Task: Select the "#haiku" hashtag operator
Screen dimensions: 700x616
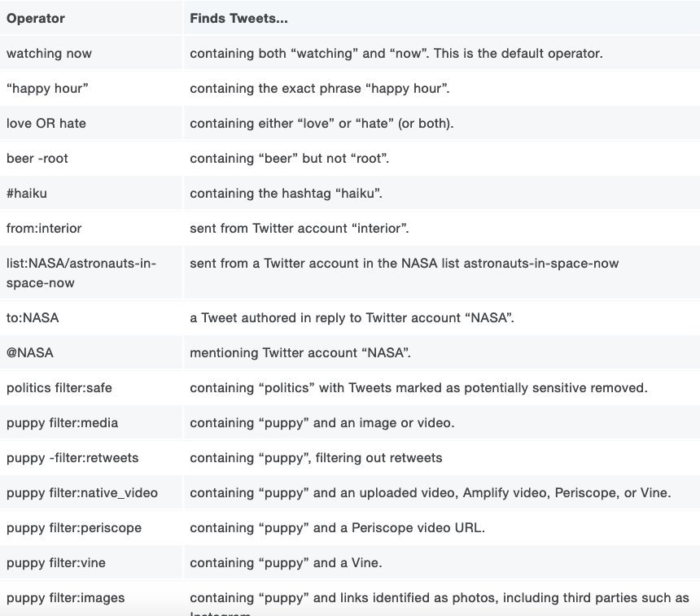Action: coord(27,194)
